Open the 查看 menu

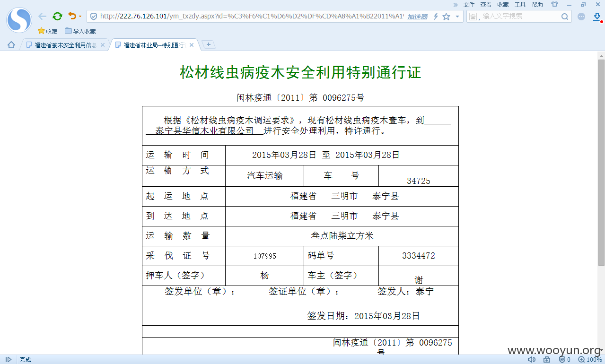pos(486,5)
